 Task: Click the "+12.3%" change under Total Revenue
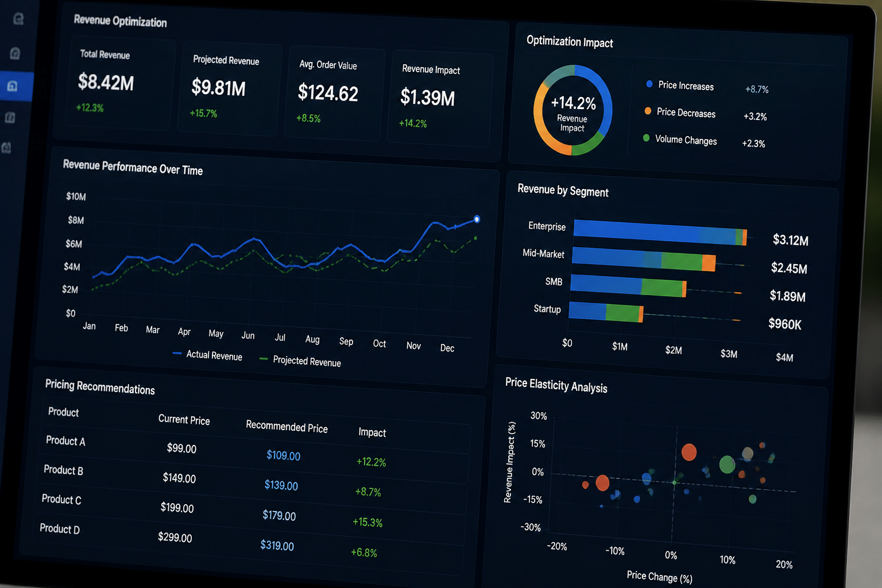[x=90, y=108]
